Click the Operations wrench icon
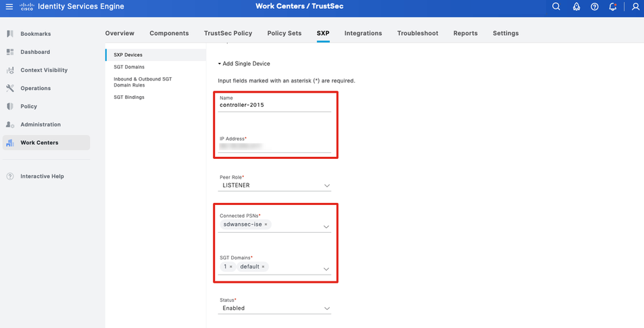 pos(10,88)
